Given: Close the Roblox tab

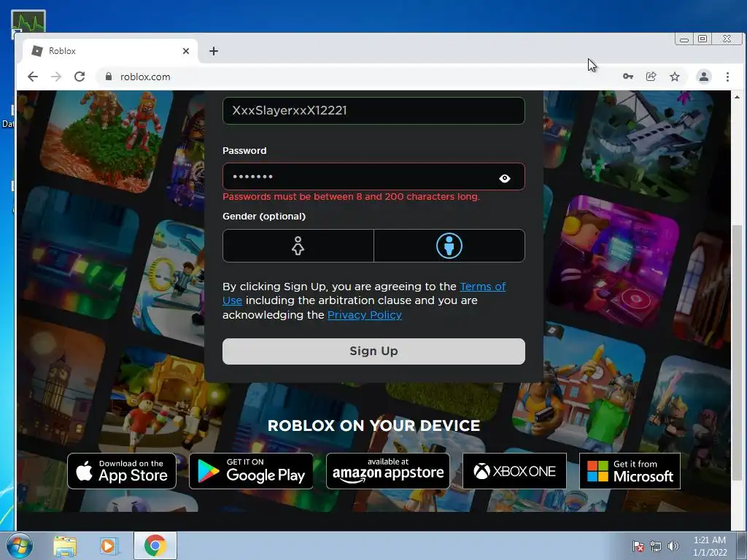Looking at the screenshot, I should 186,51.
